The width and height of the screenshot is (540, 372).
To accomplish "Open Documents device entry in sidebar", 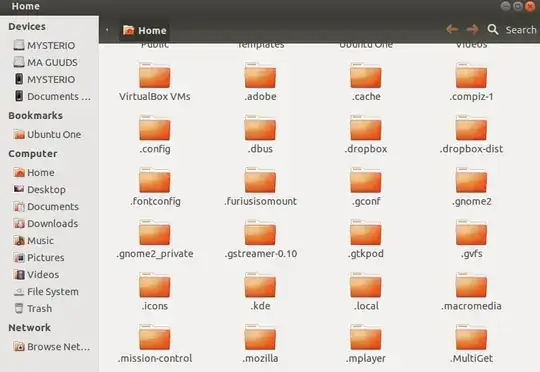I will point(52,96).
